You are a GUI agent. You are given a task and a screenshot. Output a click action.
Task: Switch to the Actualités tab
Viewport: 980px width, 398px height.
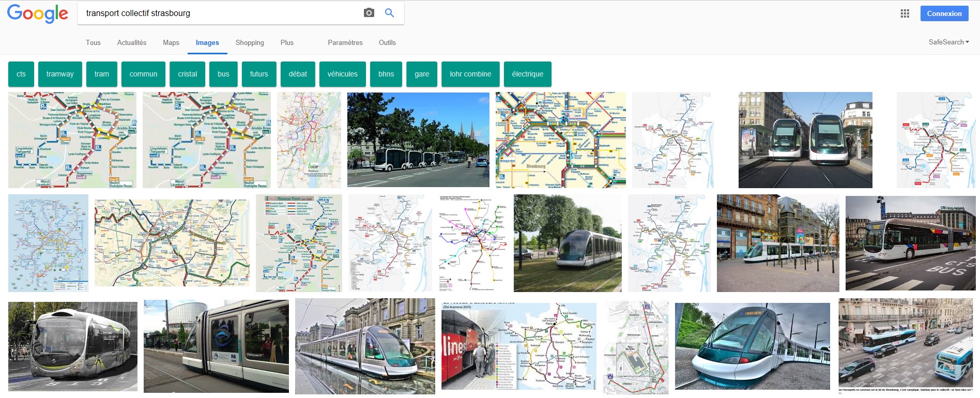(x=132, y=42)
